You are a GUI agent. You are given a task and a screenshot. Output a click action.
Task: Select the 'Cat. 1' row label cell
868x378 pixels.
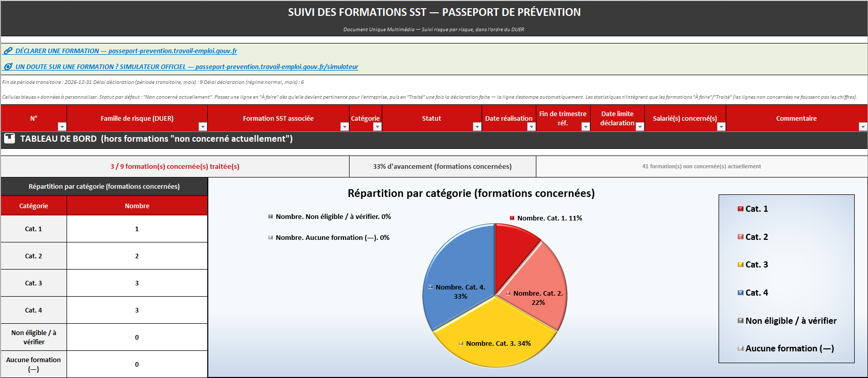coord(34,229)
